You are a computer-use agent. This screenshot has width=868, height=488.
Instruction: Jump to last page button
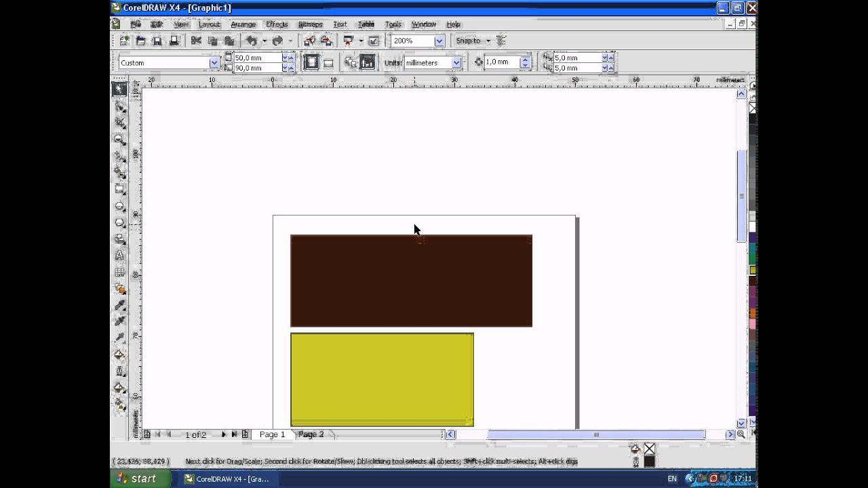(235, 434)
